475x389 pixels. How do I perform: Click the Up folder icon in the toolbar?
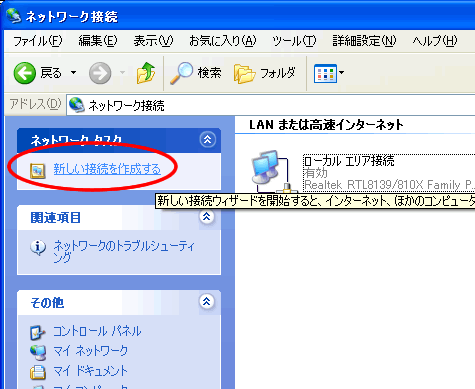point(146,73)
